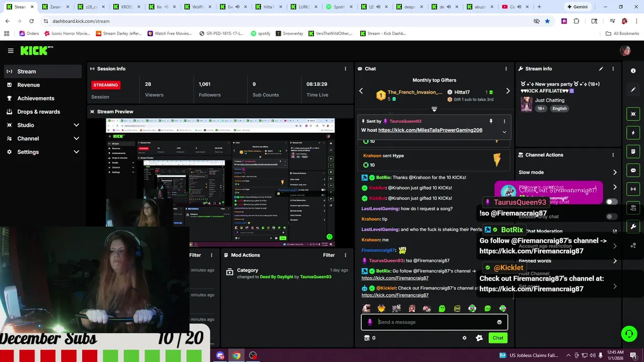The height and width of the screenshot is (362, 644).
Task: Click the Send a message field
Action: [x=435, y=322]
